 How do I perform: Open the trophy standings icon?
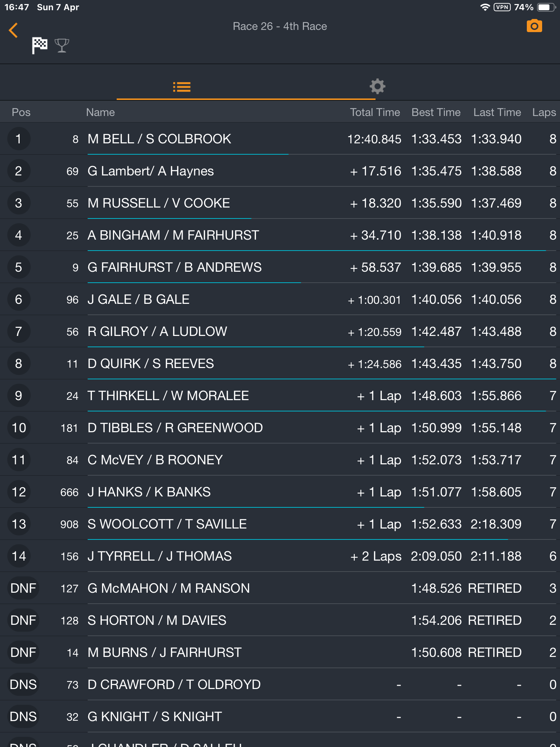[x=62, y=46]
